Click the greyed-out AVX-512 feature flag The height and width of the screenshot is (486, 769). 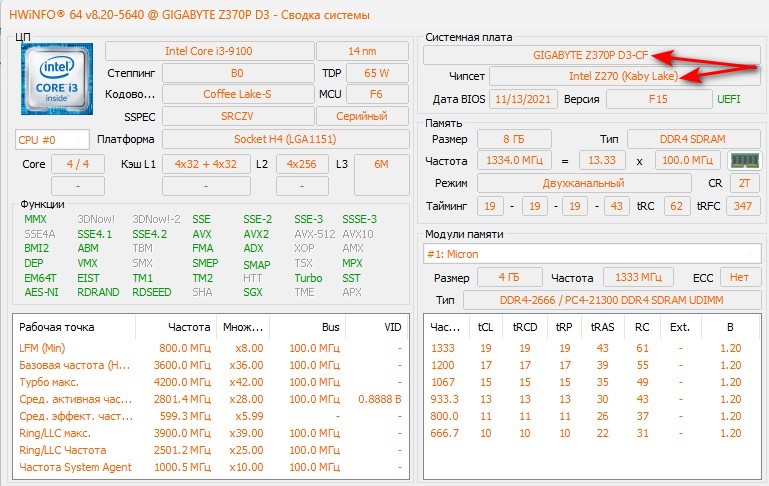click(315, 234)
